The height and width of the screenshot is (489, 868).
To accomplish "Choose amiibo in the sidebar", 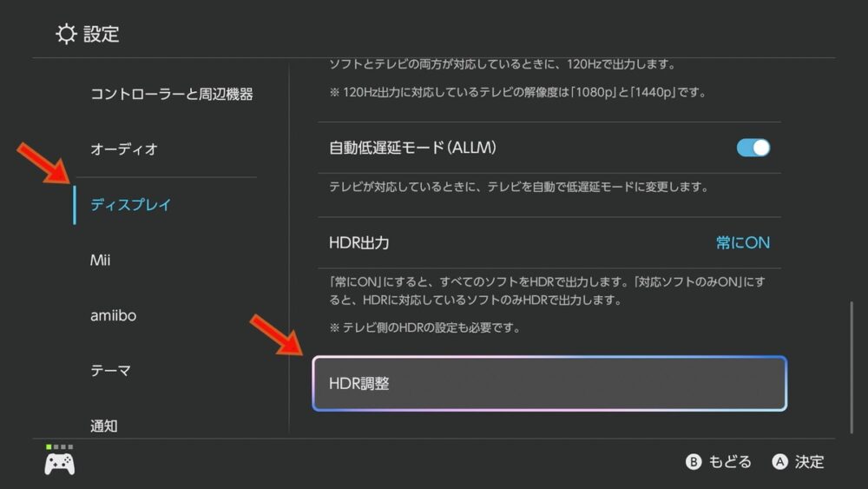I will [113, 315].
